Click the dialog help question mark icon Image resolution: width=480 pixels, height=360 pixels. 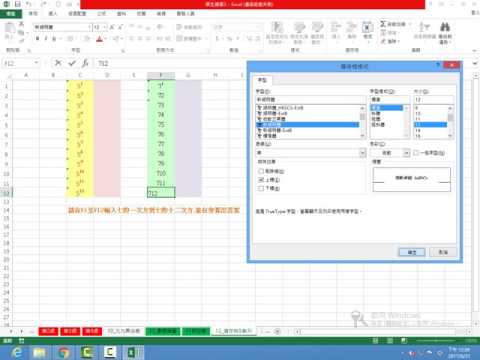coord(438,65)
